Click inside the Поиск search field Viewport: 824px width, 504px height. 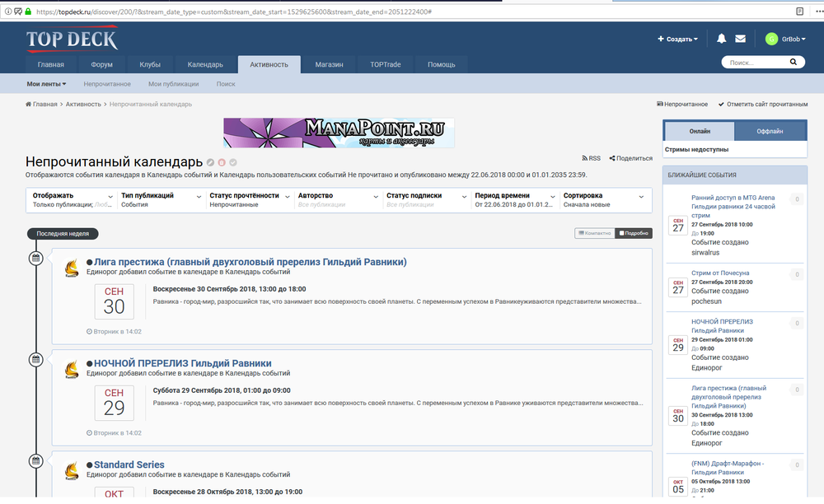754,62
